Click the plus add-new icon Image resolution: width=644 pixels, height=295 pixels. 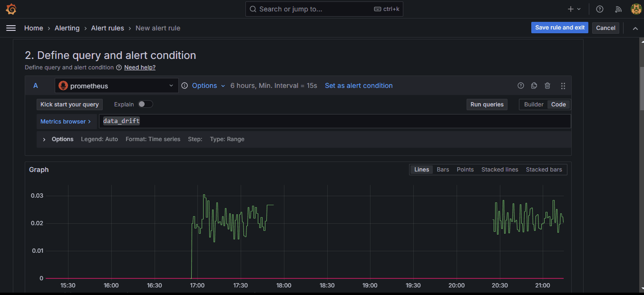pos(571,9)
